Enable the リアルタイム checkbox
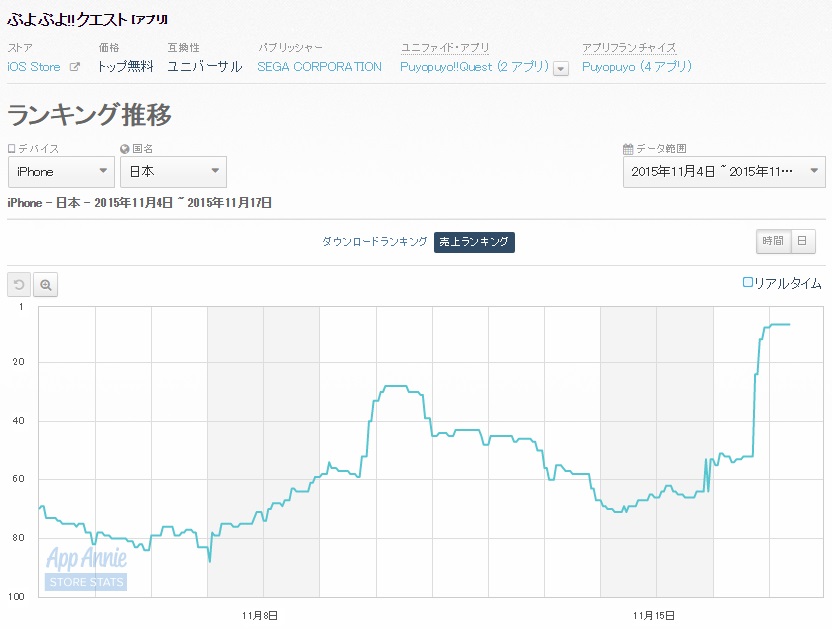Viewport: 832px width, 629px height. click(747, 282)
